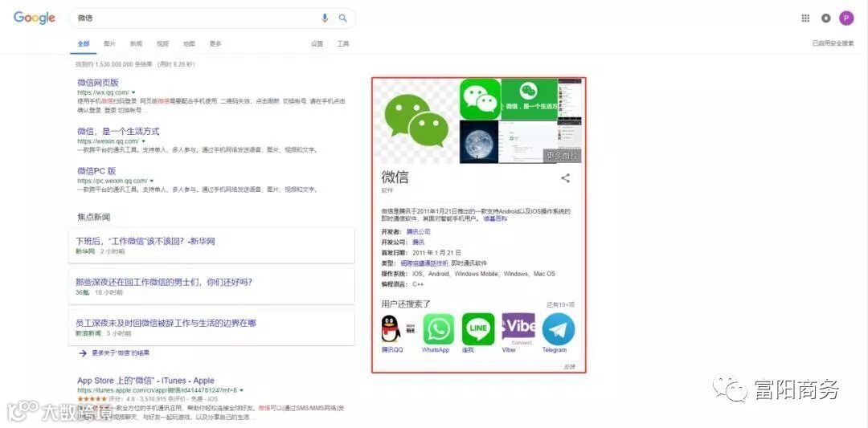Click the 网际协议通话技术 type link

pos(424,263)
